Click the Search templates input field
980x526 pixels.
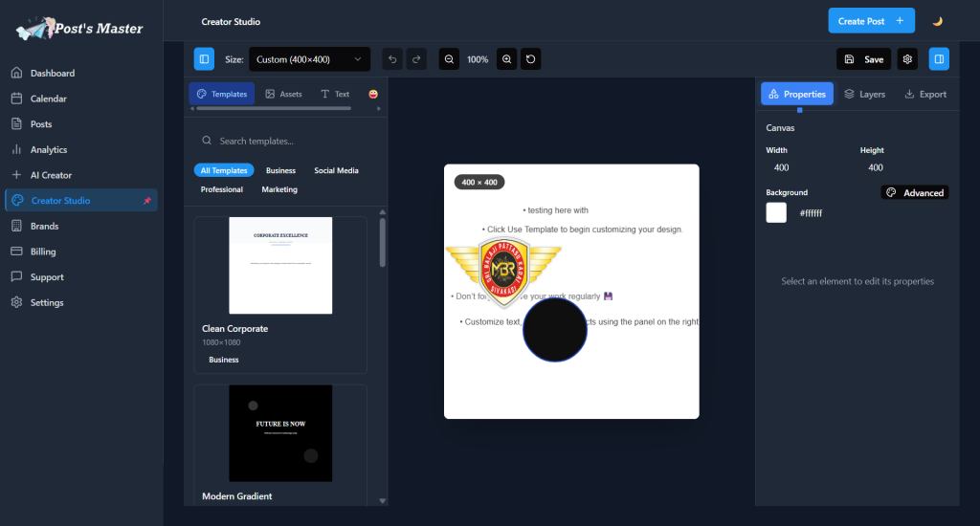pyautogui.click(x=287, y=141)
